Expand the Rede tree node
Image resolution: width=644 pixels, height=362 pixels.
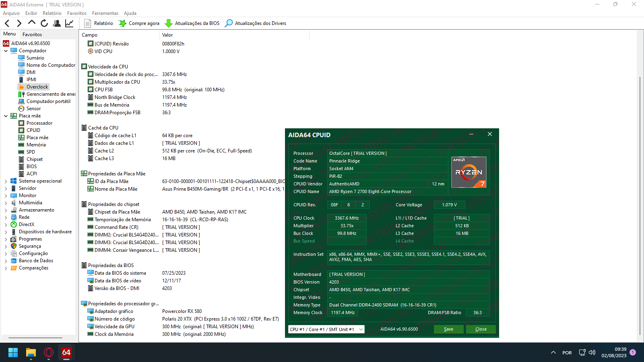click(6, 217)
